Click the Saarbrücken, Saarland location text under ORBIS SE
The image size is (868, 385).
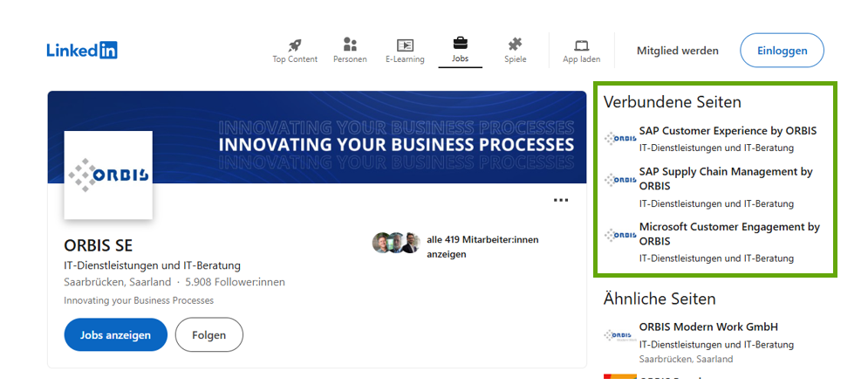[118, 282]
